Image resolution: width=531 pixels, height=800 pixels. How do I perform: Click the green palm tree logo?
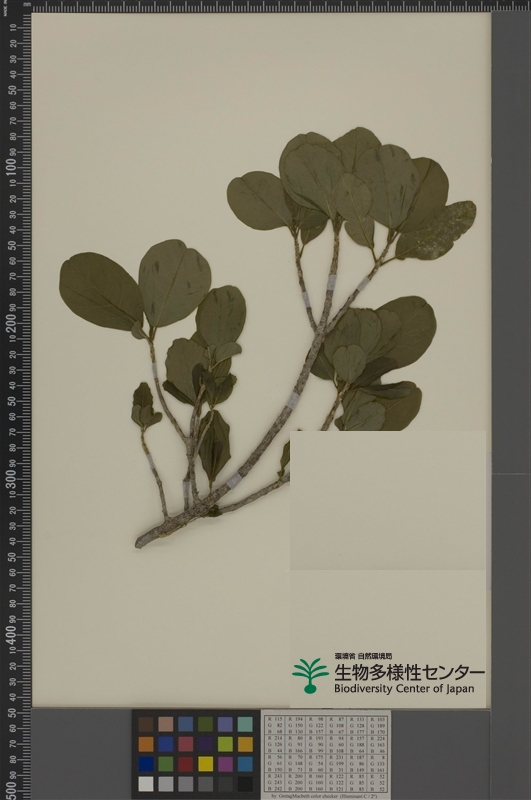point(310,676)
